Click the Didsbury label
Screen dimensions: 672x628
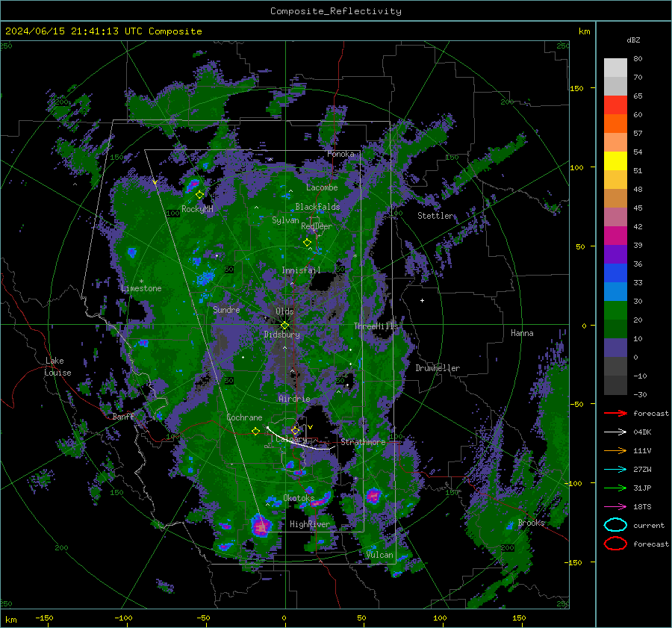coord(281,335)
